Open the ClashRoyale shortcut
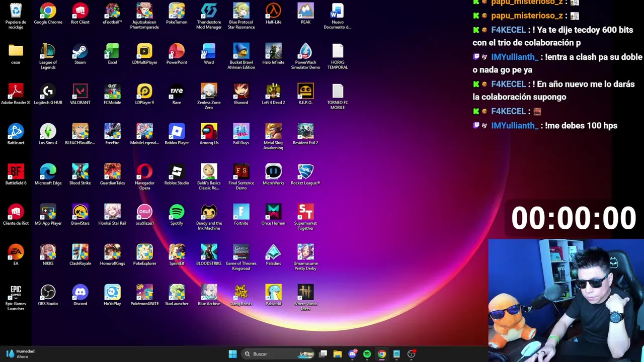The image size is (644, 362). click(80, 255)
